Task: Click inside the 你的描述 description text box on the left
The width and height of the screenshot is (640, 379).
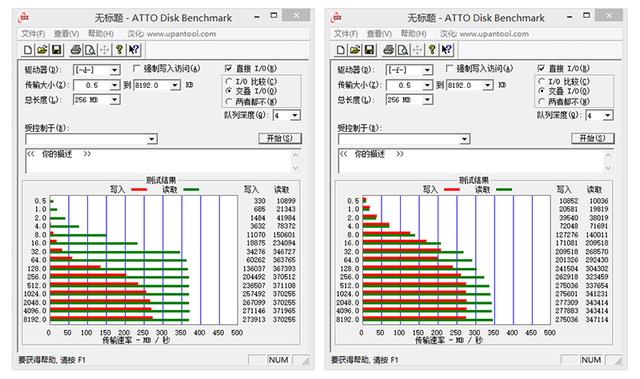Action: tap(159, 161)
